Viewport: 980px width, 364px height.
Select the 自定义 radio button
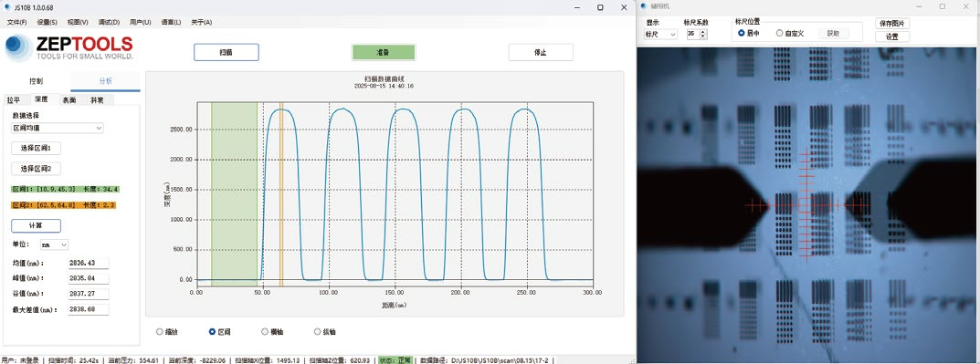[x=779, y=33]
